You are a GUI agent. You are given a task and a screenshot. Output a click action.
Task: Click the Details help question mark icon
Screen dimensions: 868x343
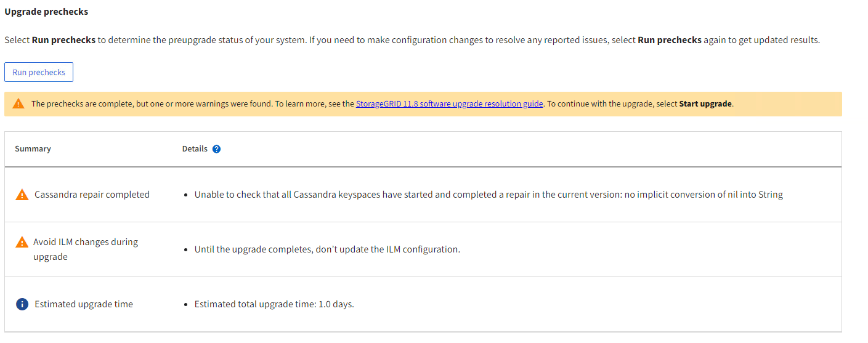[x=216, y=149]
